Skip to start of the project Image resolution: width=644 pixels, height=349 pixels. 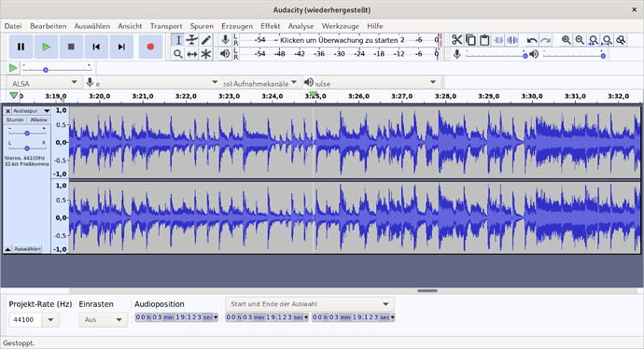pos(96,47)
